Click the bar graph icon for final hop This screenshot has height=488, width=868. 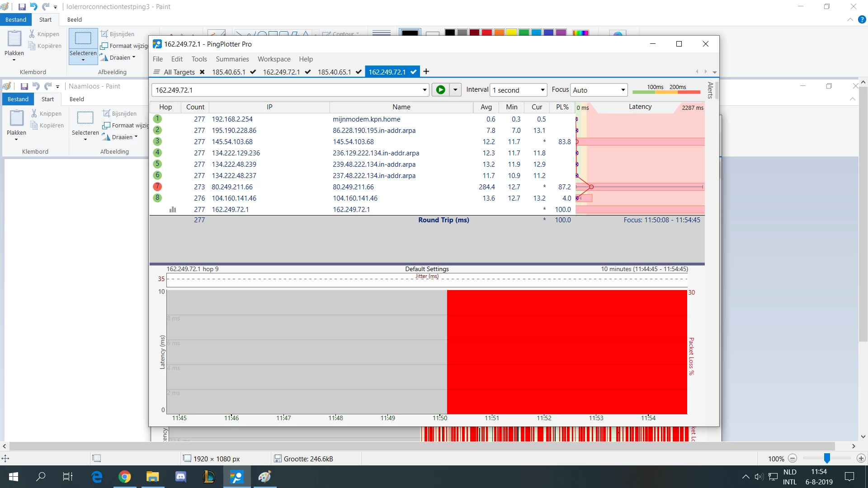pos(173,209)
